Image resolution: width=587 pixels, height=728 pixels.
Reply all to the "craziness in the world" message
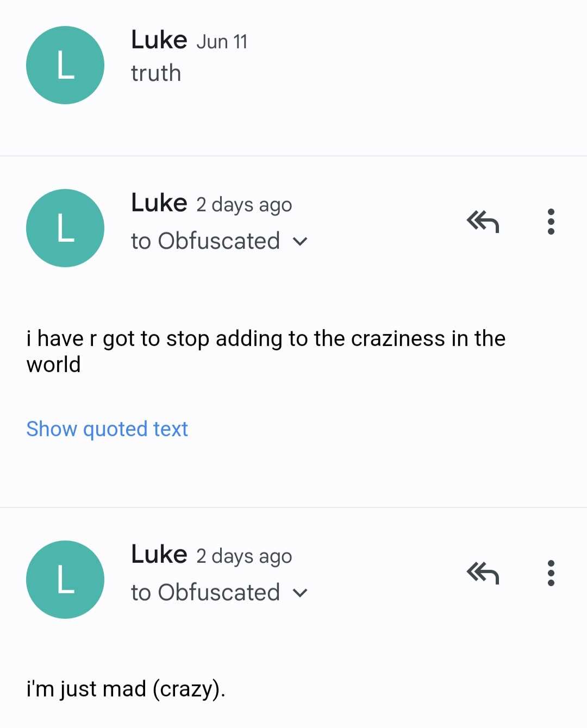tap(483, 222)
